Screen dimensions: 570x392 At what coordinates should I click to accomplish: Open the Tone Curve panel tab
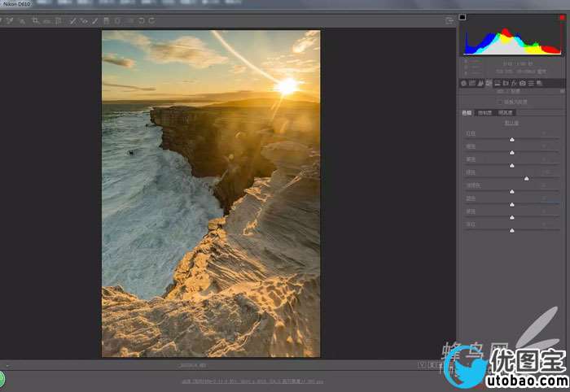pos(472,83)
